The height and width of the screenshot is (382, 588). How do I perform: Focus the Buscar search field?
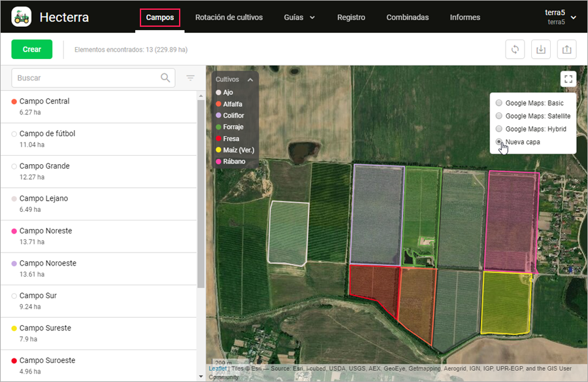click(85, 78)
